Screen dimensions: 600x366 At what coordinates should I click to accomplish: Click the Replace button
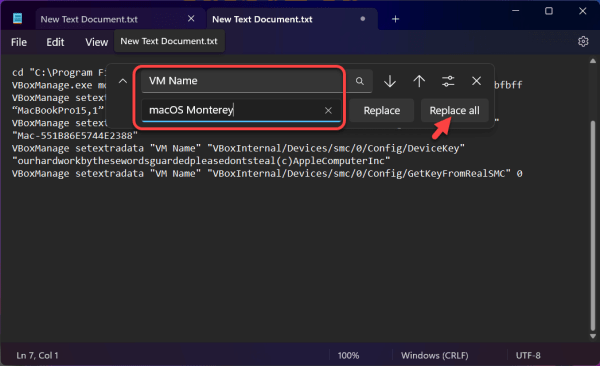[x=382, y=111]
